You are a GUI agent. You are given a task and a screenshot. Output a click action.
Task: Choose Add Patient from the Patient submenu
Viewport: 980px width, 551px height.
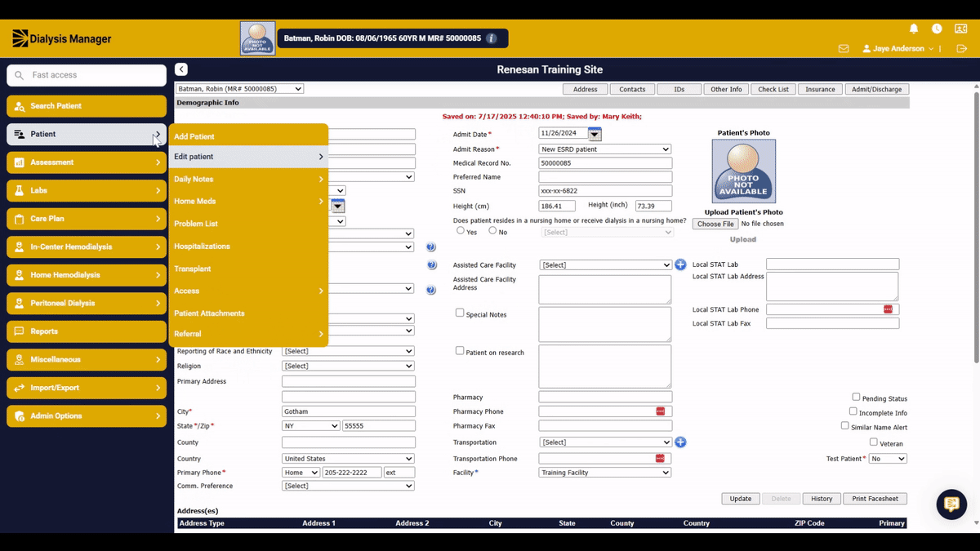click(194, 136)
